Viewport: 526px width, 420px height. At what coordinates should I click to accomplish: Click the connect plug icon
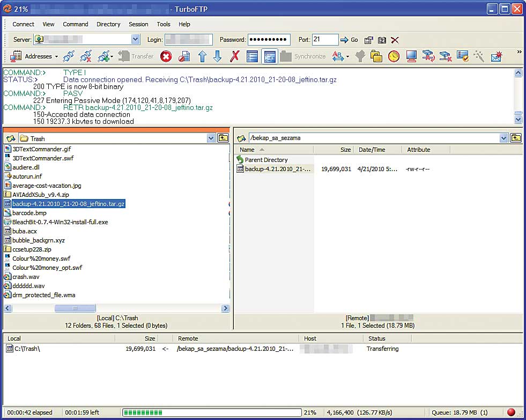tap(69, 56)
